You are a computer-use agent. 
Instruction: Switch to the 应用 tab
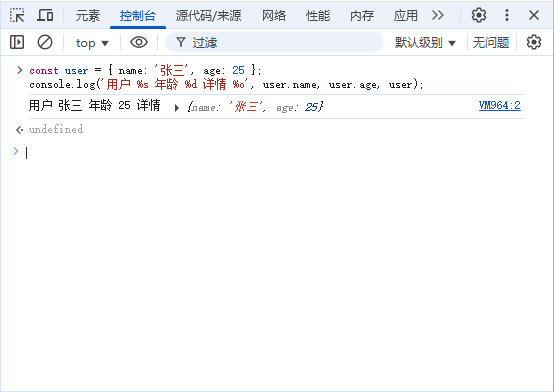pos(406,16)
